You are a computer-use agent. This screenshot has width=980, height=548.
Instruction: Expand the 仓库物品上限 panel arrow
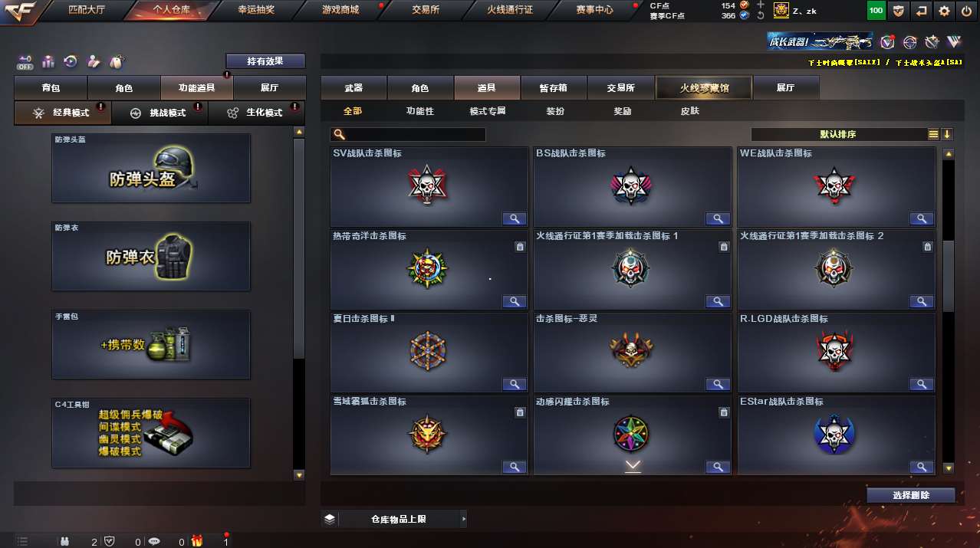click(463, 519)
